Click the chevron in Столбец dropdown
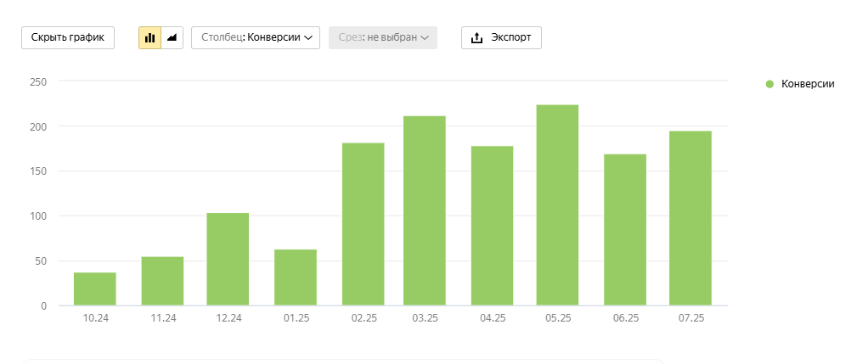The image size is (868, 364). click(309, 37)
